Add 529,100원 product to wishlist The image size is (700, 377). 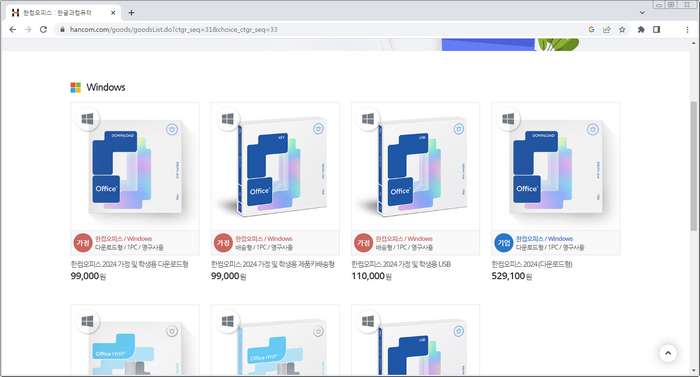click(592, 130)
